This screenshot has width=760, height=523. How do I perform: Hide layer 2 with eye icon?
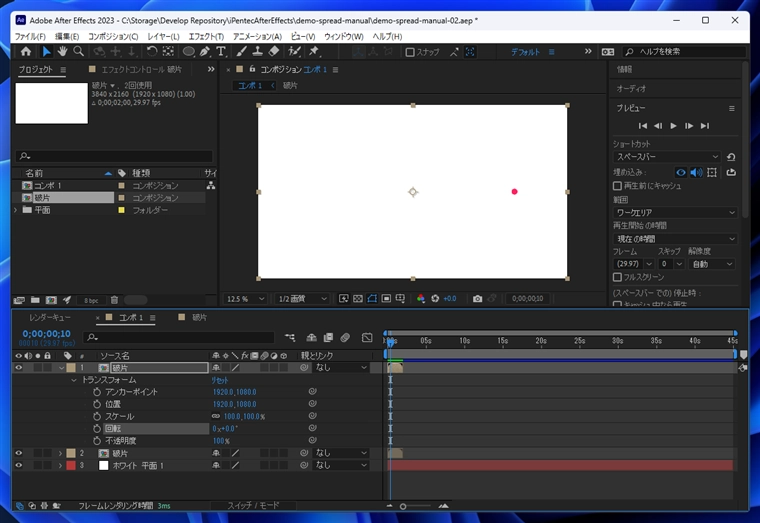pyautogui.click(x=18, y=453)
